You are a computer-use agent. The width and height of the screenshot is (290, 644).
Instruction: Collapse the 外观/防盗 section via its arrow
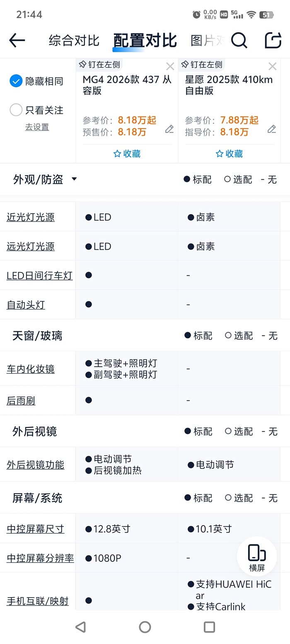(x=74, y=179)
